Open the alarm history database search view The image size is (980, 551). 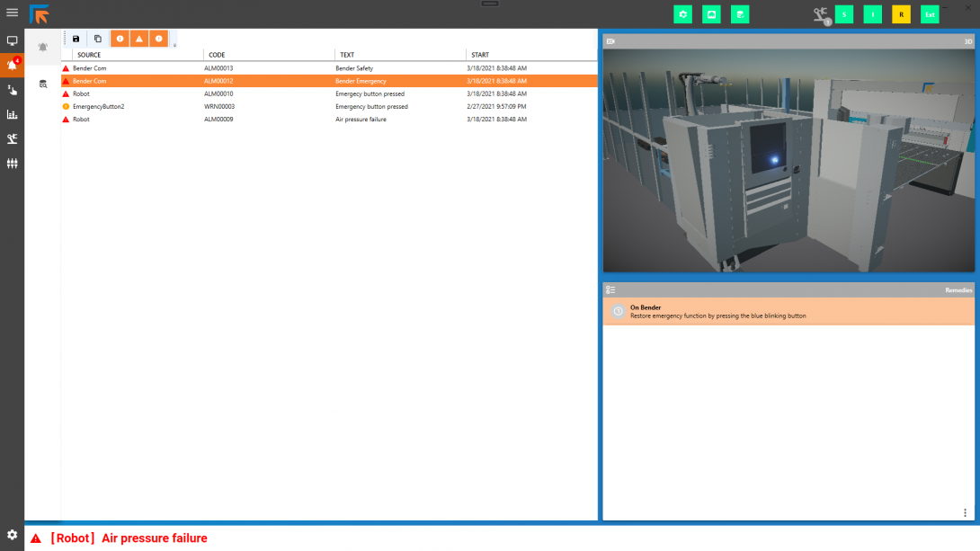click(x=42, y=84)
